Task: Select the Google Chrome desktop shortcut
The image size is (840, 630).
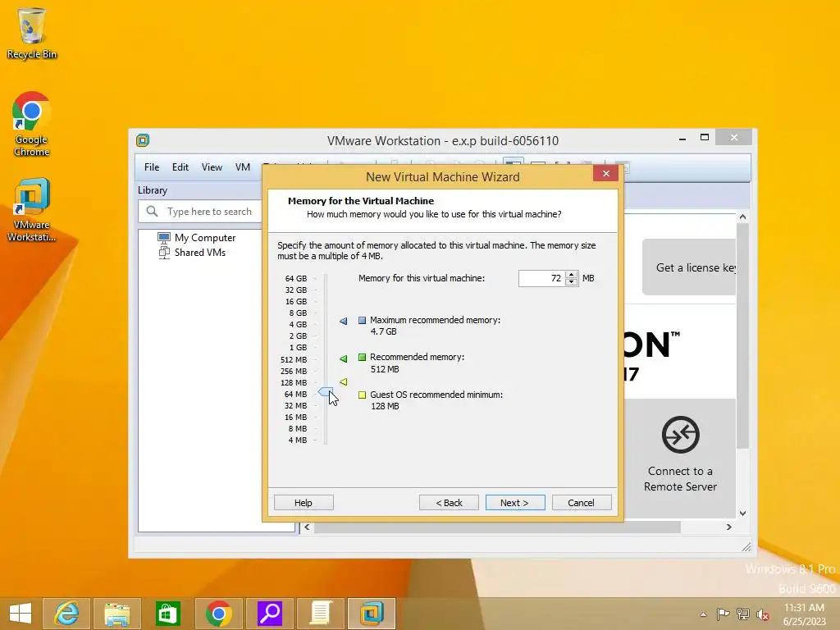Action: (32, 124)
